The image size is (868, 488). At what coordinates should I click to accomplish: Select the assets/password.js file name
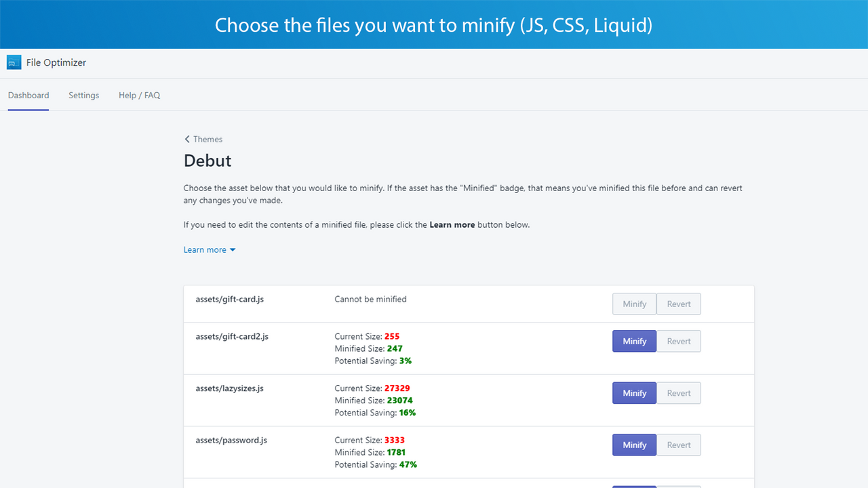click(x=231, y=440)
